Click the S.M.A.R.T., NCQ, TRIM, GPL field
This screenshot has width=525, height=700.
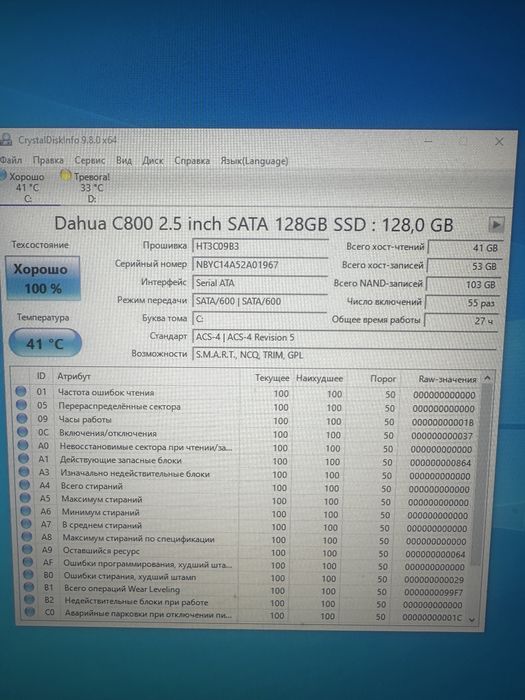click(345, 355)
